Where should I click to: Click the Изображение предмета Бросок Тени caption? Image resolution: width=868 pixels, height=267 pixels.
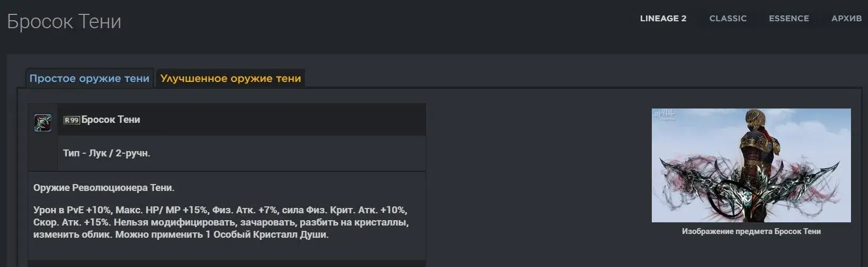[x=751, y=231]
